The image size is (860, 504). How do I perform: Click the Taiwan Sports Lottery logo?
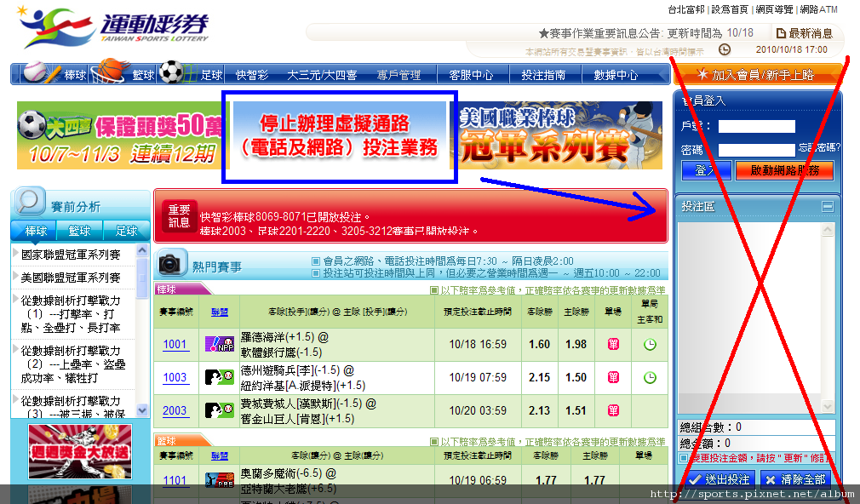(113, 26)
